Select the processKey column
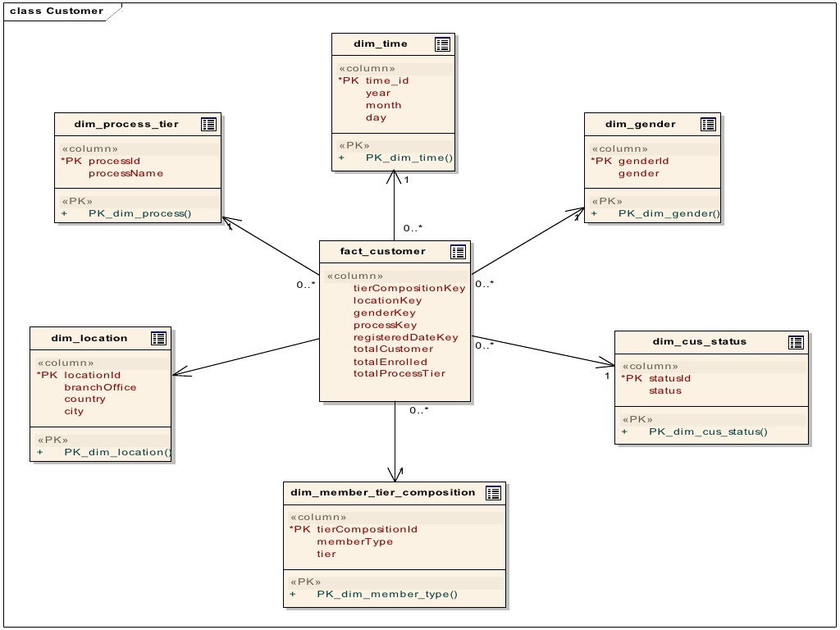 point(386,325)
